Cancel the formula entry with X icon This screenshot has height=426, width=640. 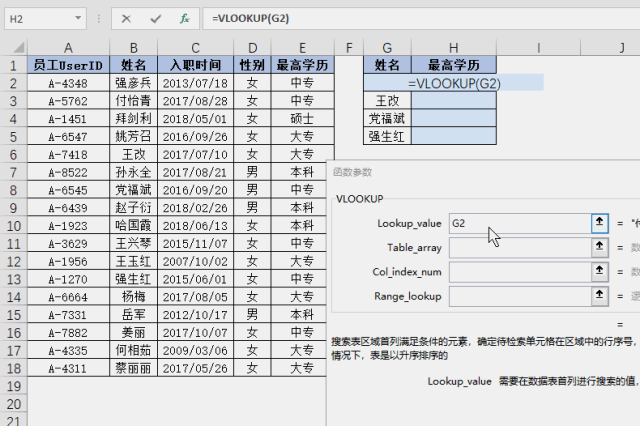pos(126,19)
